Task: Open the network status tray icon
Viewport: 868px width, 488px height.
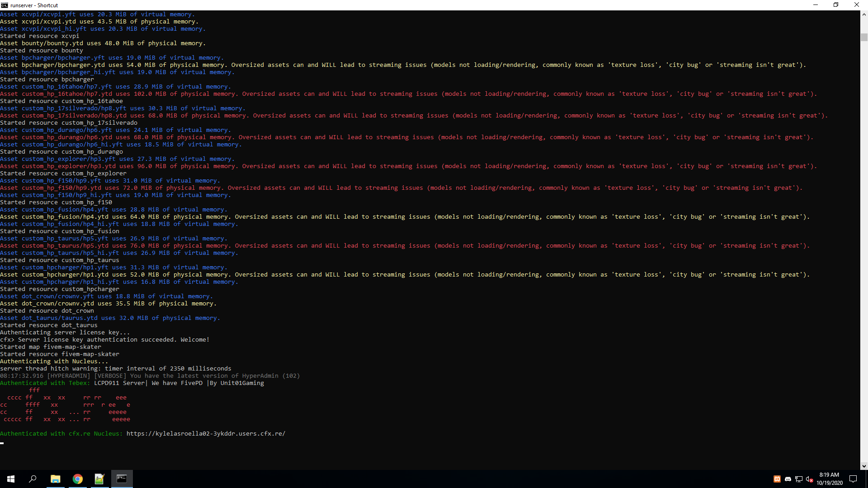Action: (799, 479)
